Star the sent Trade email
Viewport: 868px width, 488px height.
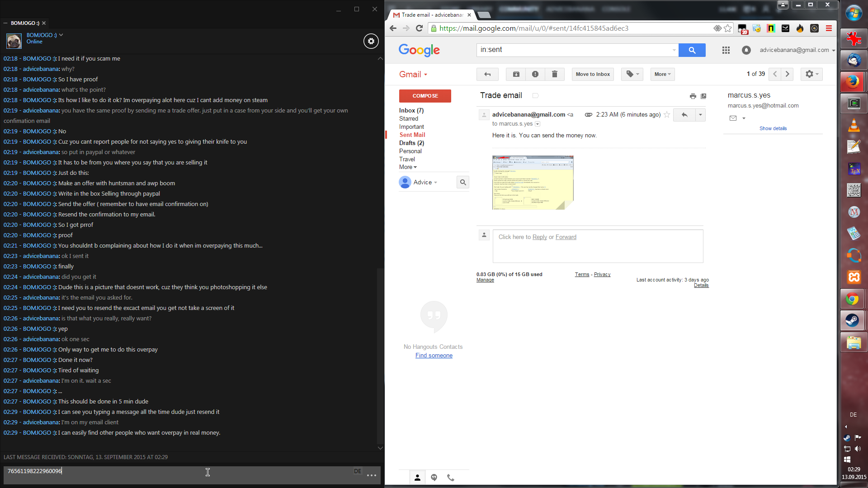click(666, 115)
